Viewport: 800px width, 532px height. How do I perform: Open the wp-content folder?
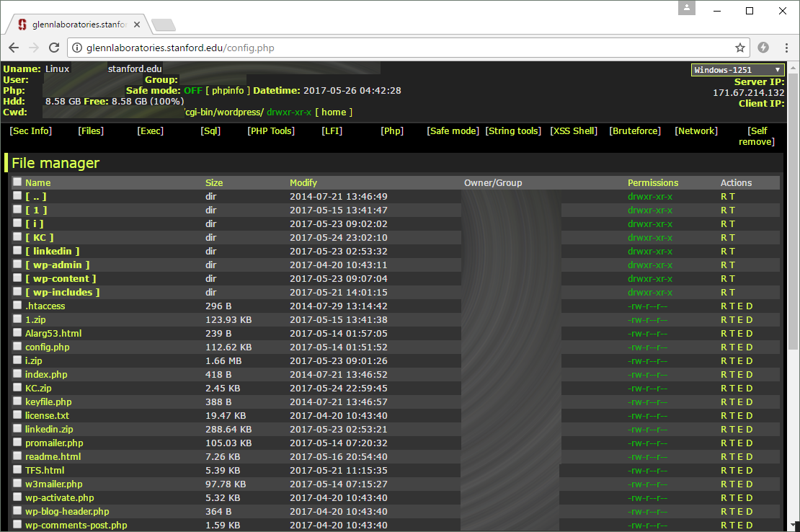tap(61, 278)
